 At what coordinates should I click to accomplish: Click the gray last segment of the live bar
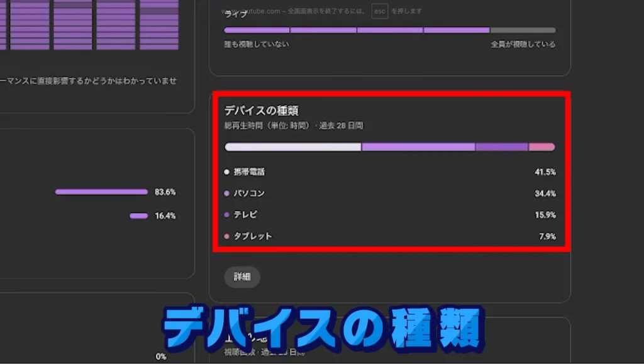[x=523, y=30]
